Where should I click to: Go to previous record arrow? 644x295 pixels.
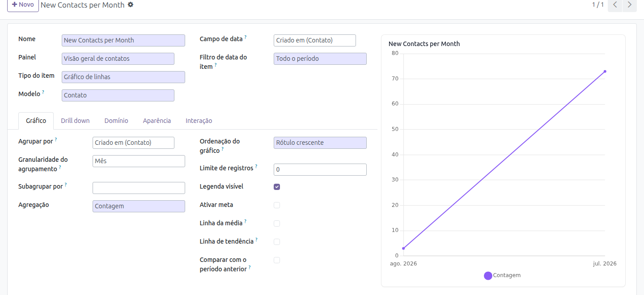click(615, 5)
